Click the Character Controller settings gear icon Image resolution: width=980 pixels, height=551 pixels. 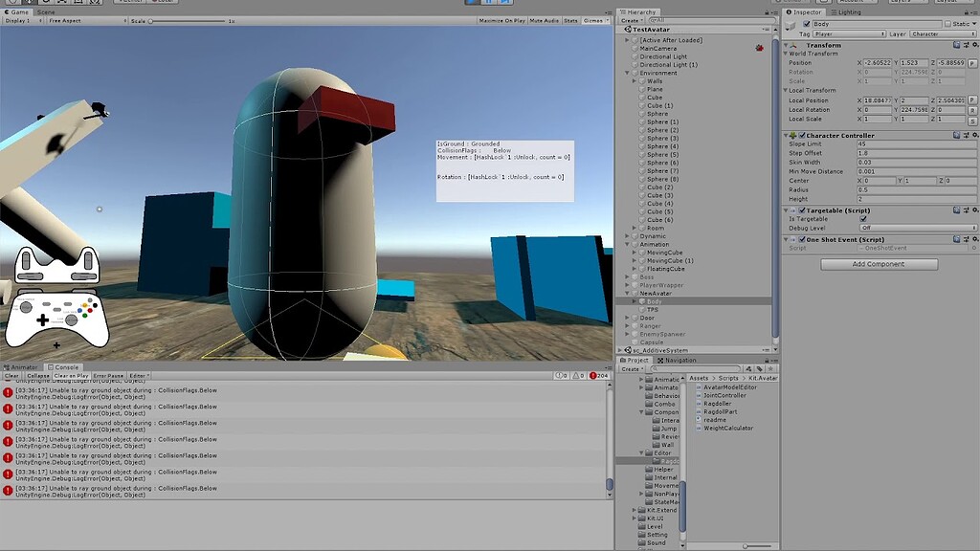pos(975,135)
